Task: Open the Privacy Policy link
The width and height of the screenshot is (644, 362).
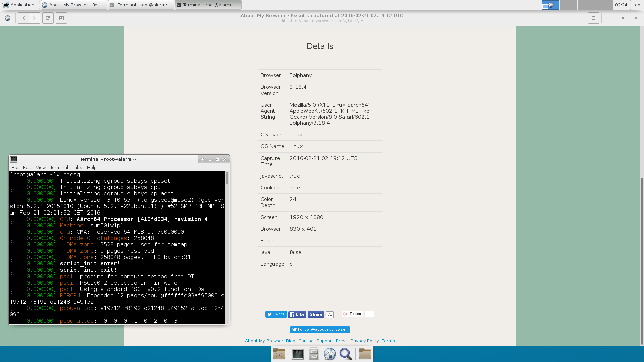Action: (x=365, y=341)
